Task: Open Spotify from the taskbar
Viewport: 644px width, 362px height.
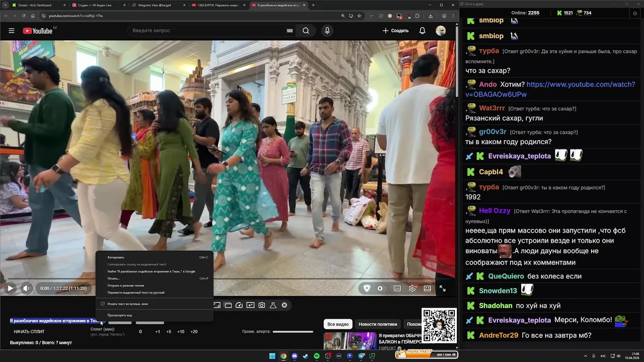Action: [316, 356]
